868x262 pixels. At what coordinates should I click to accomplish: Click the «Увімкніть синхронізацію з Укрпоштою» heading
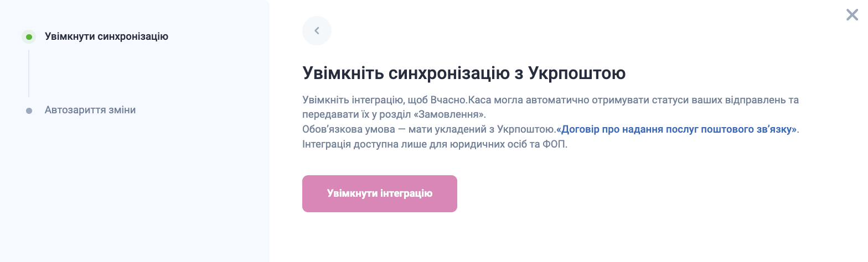(464, 73)
